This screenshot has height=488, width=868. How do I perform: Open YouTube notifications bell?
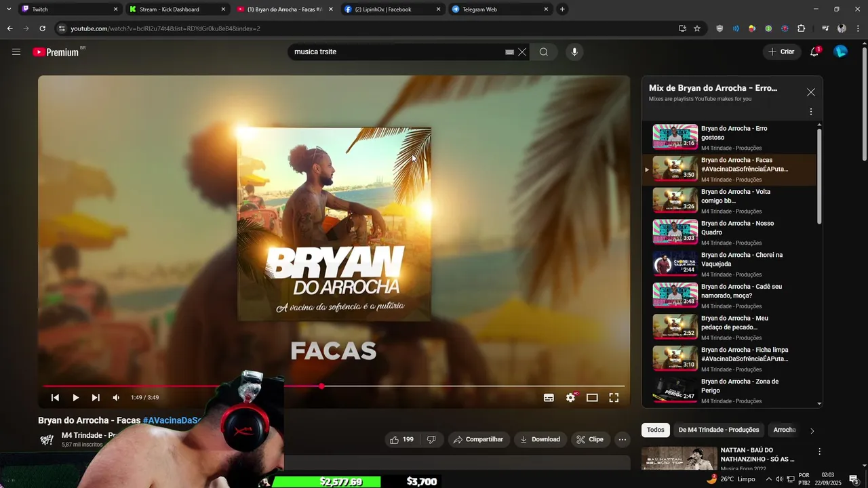pos(814,52)
